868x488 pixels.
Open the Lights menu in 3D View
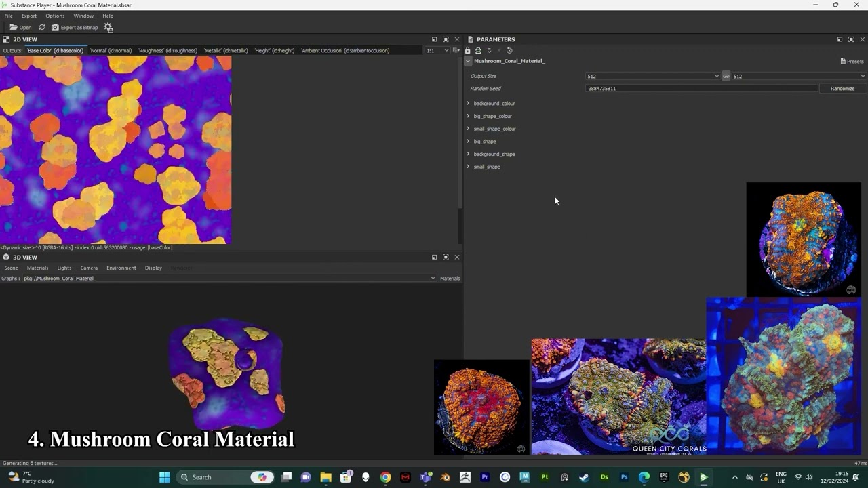(64, 268)
